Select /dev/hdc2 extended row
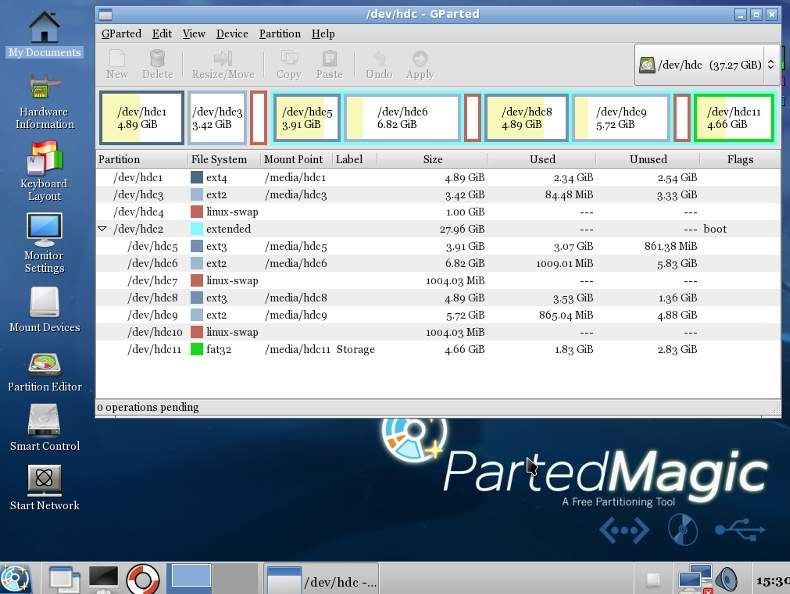Image resolution: width=790 pixels, height=594 pixels. [x=438, y=229]
